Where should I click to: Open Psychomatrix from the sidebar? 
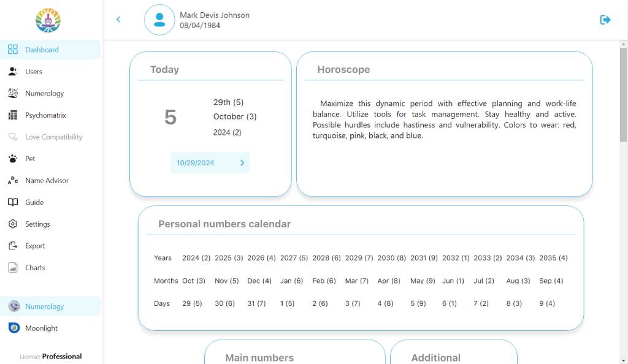pos(50,115)
